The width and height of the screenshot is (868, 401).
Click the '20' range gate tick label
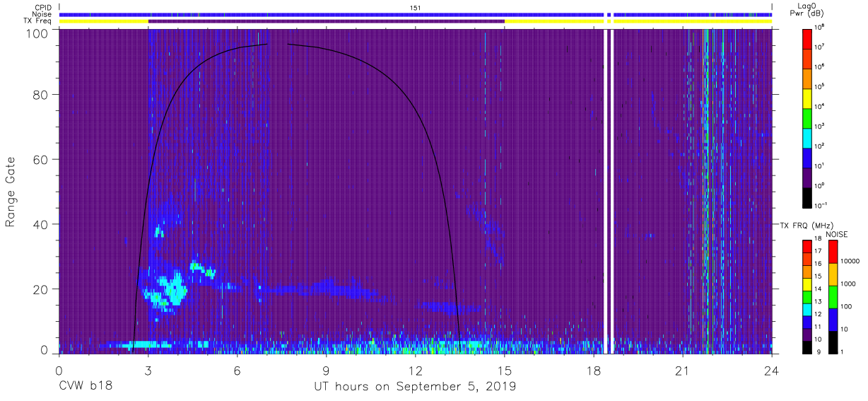pos(42,290)
